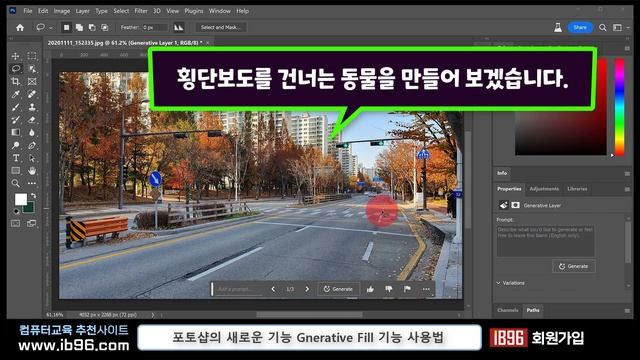Open the status bar info arrow
Viewport: 640px width, 360px height.
[x=153, y=315]
